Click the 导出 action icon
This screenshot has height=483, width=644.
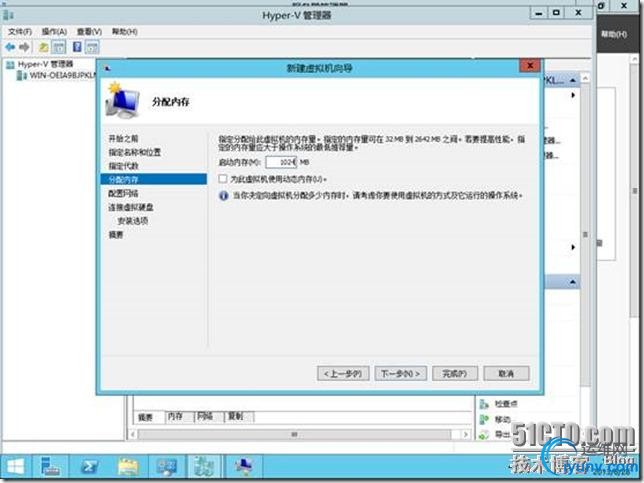click(485, 435)
